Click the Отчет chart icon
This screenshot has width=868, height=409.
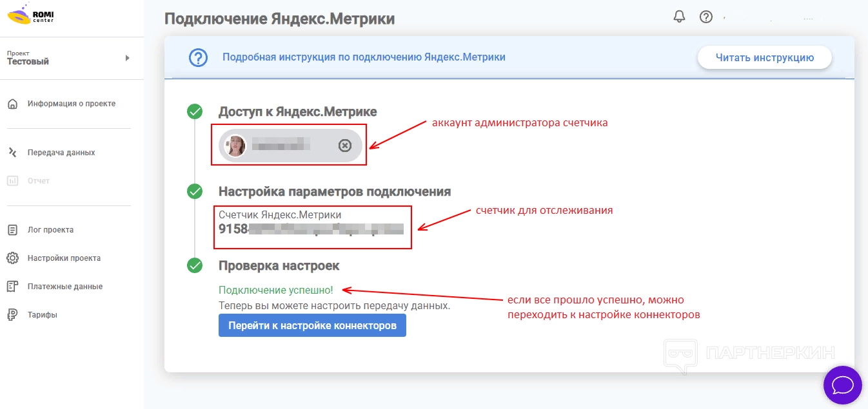pos(12,181)
